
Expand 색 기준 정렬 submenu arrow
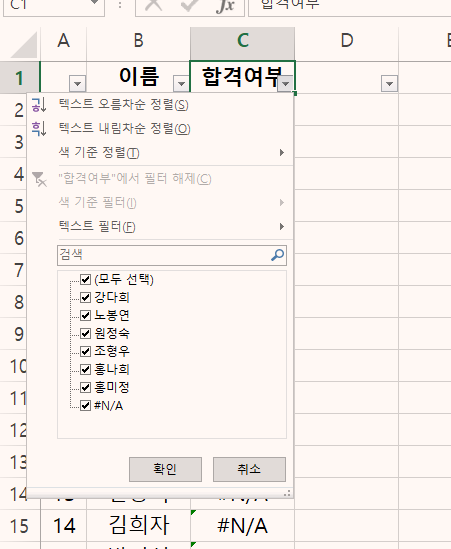[x=282, y=153]
